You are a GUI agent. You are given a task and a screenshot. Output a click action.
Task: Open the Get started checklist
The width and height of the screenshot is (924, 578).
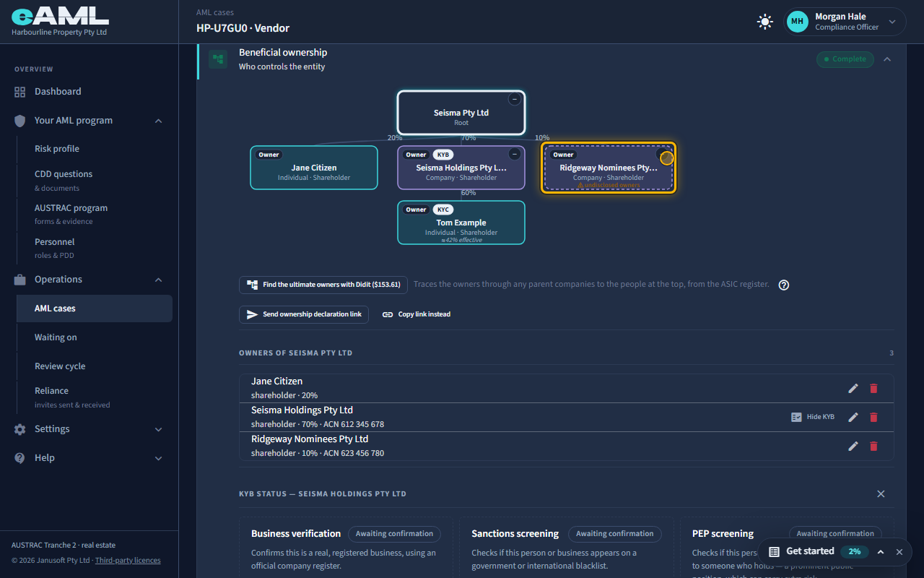pos(810,551)
